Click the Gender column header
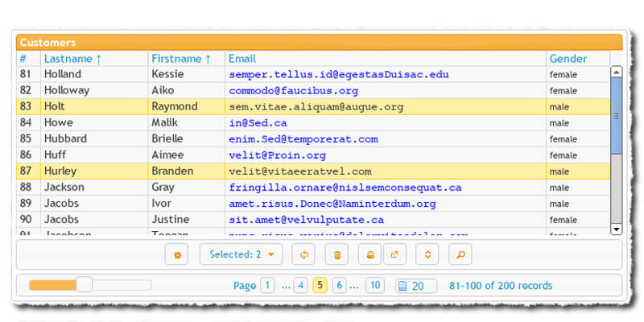Viewport: 644px width, 322px height. coord(568,59)
